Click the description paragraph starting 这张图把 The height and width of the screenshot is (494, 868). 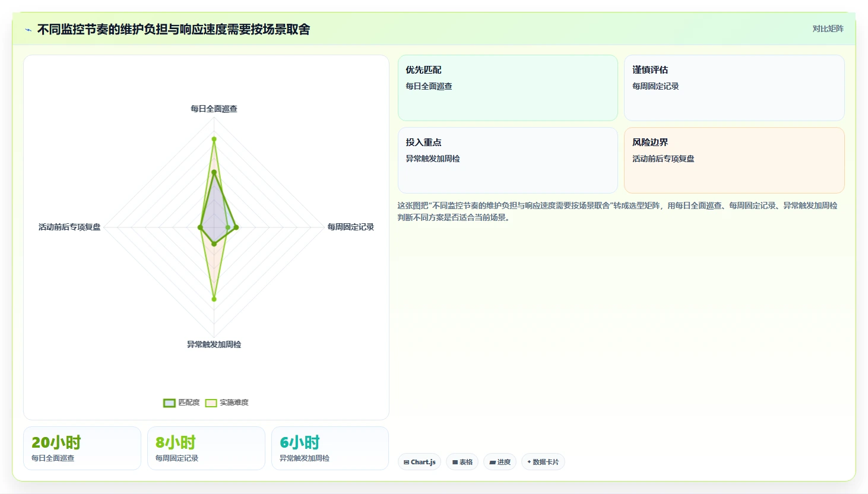coord(617,211)
